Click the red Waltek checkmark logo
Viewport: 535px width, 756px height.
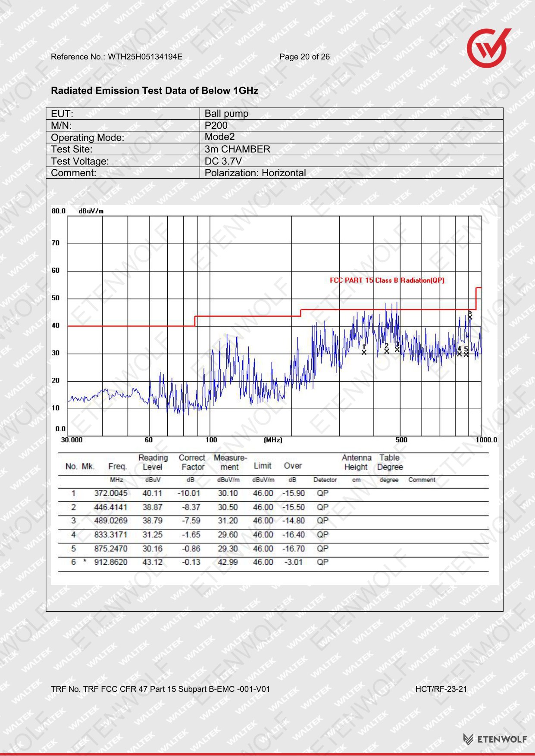(x=489, y=47)
